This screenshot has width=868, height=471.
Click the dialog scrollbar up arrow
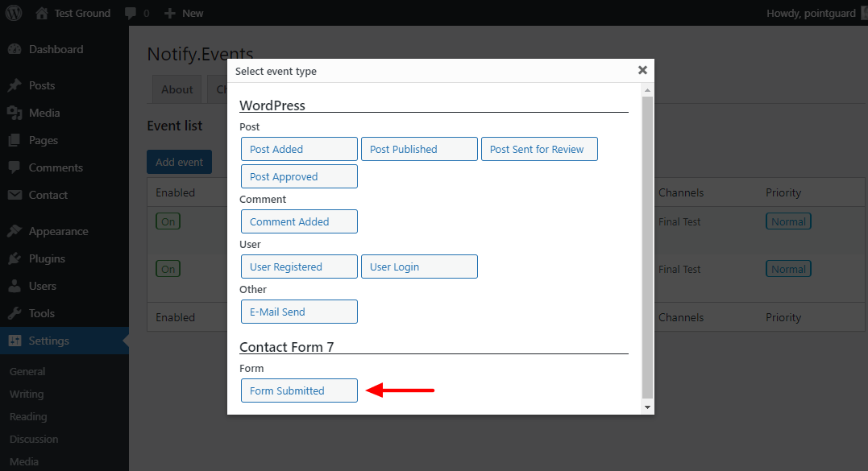coord(647,90)
